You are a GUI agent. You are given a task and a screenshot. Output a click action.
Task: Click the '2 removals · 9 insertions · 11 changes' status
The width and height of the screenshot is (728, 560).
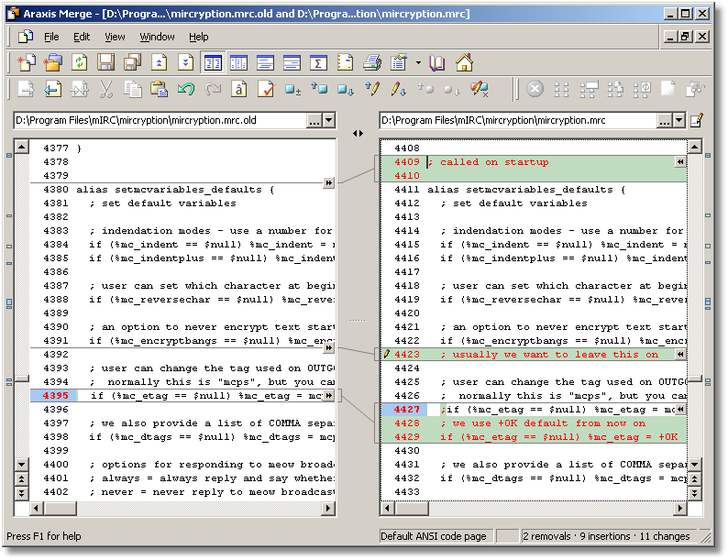point(606,536)
